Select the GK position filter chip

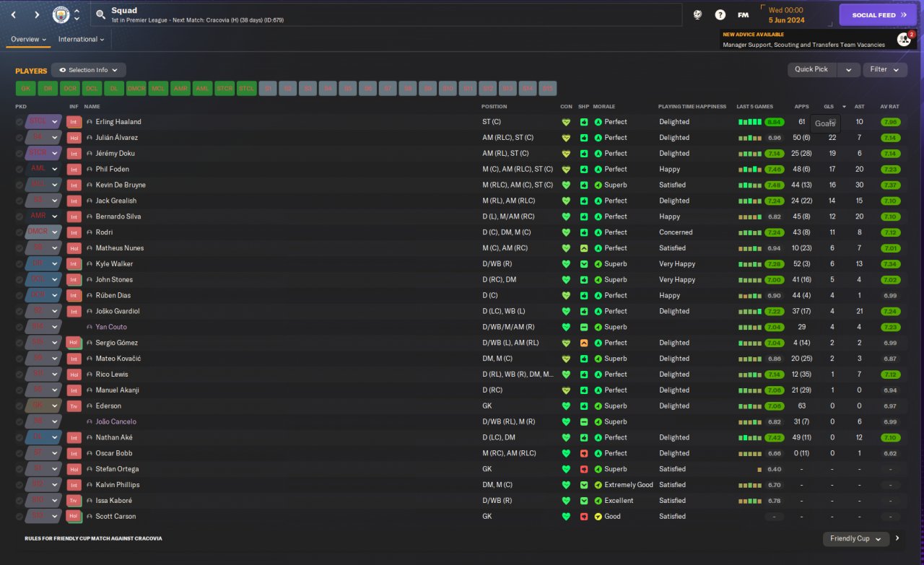point(25,89)
